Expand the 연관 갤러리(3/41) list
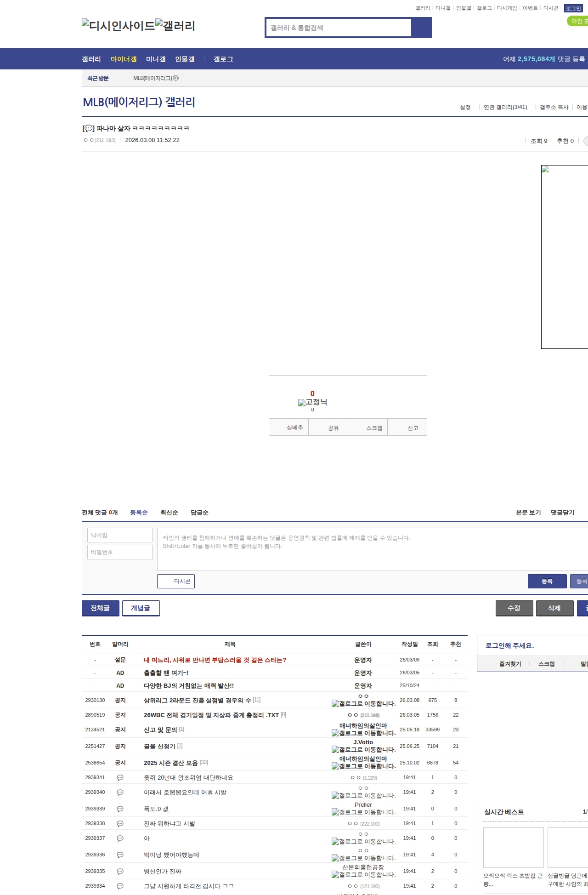588x895 pixels. pos(505,107)
